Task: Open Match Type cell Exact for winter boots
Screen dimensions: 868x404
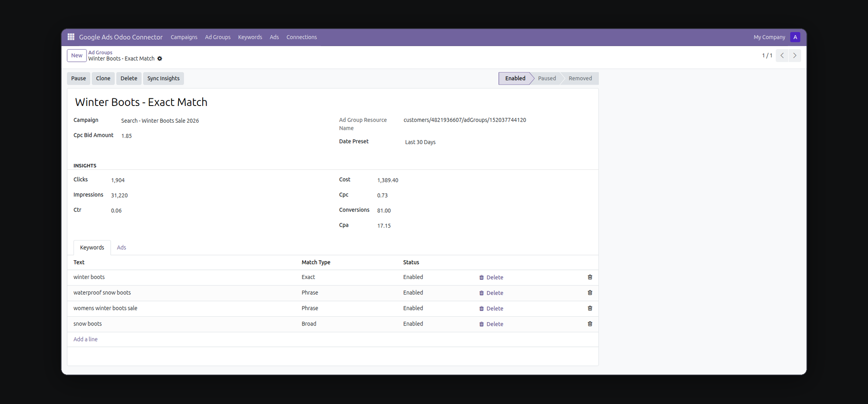Action: (x=308, y=277)
